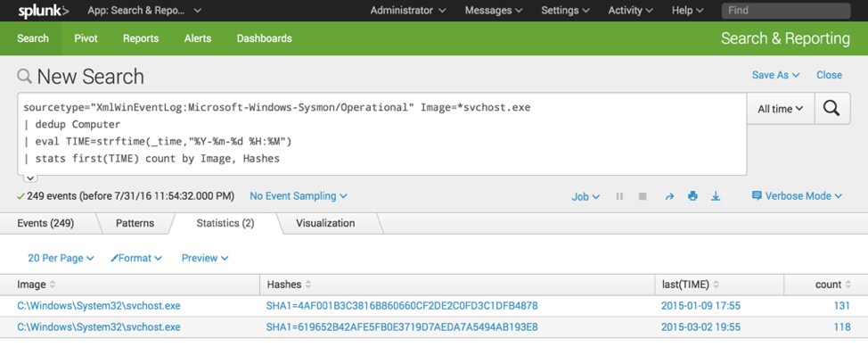Click hash SHA1=4AF001B3C3816B860660CF2DE2C0FD3C1DFB4878
This screenshot has width=868, height=347.
tap(402, 306)
